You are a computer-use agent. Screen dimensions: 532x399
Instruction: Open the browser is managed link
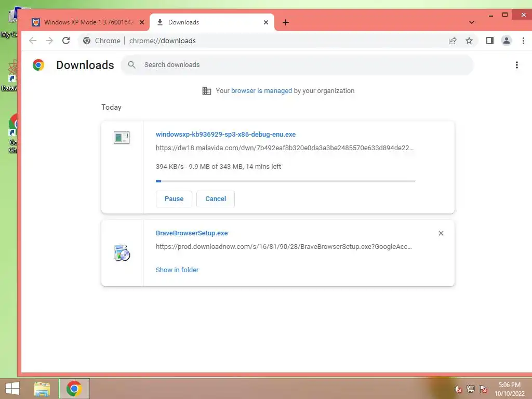(261, 90)
